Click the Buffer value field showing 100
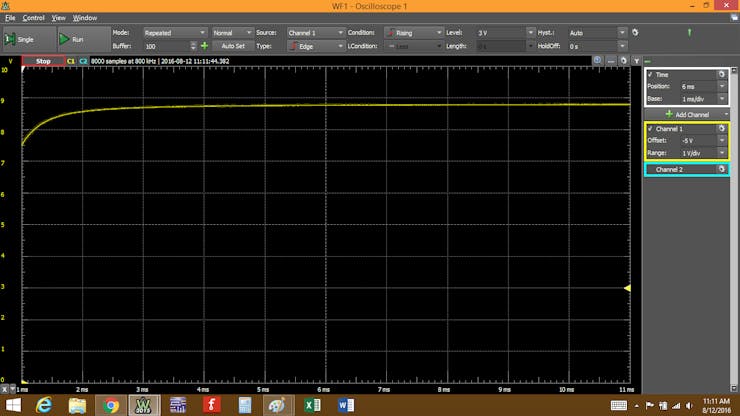Screen dimensions: 740x416 167,46
